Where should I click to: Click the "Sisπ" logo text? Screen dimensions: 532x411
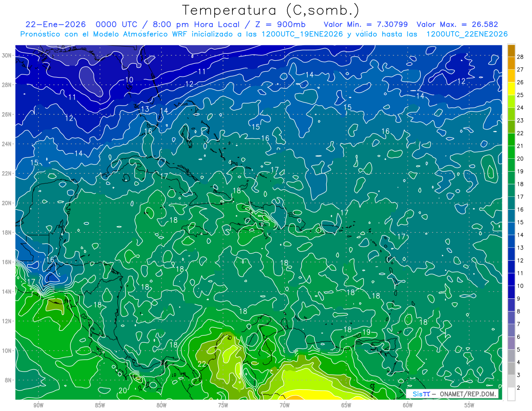[x=421, y=394]
